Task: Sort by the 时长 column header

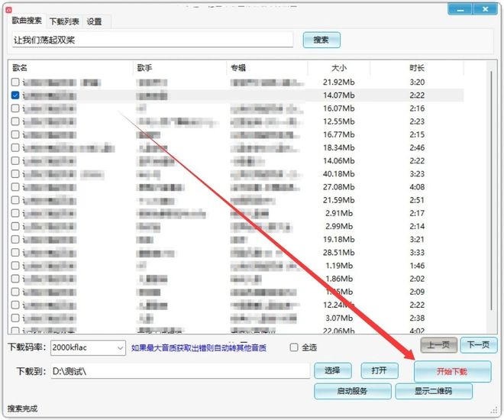Action: (417, 68)
